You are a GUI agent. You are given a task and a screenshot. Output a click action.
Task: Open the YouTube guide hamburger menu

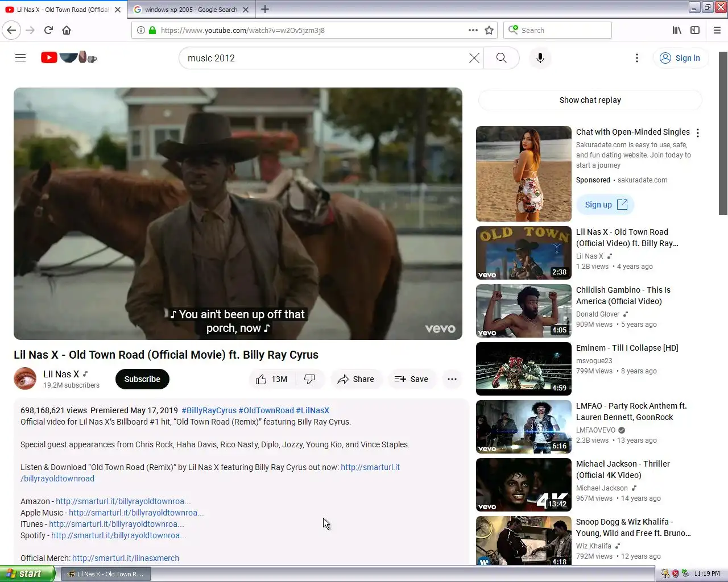point(20,57)
